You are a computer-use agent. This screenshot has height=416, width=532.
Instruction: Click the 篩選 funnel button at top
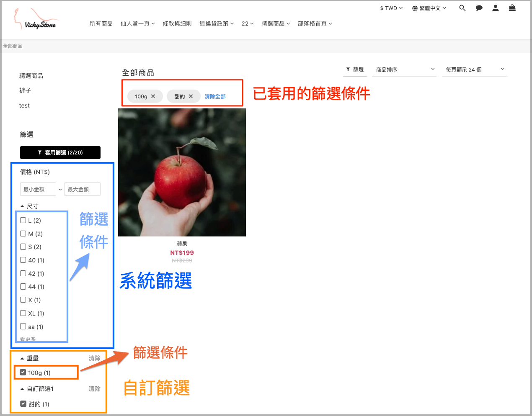355,69
